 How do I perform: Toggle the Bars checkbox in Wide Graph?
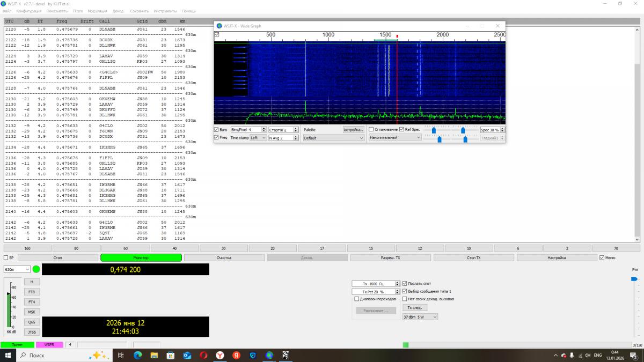[217, 130]
